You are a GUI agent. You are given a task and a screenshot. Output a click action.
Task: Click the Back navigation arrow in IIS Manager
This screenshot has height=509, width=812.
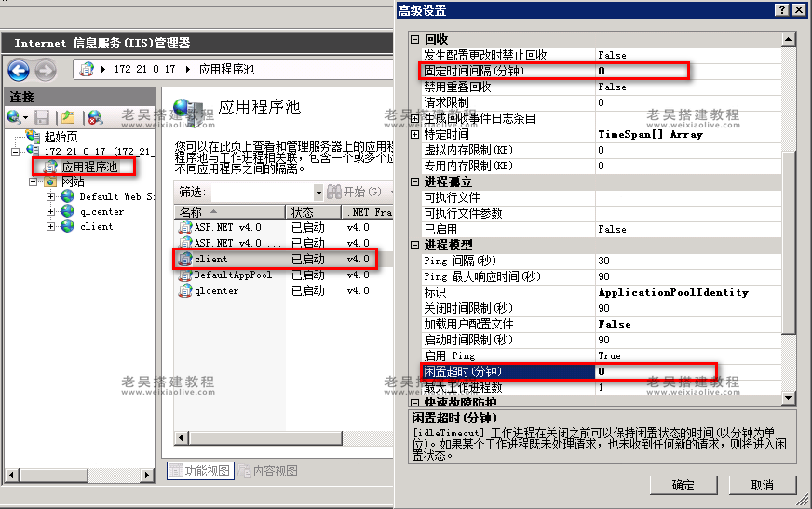[19, 70]
